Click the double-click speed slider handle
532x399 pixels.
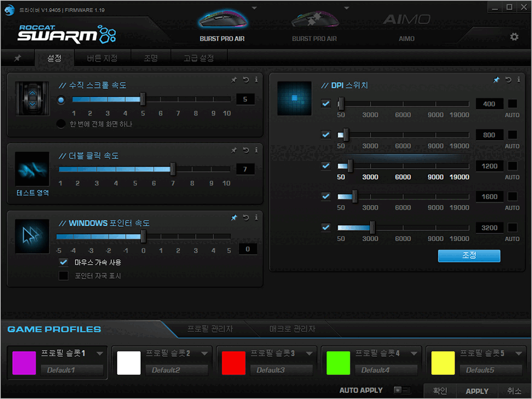point(173,169)
